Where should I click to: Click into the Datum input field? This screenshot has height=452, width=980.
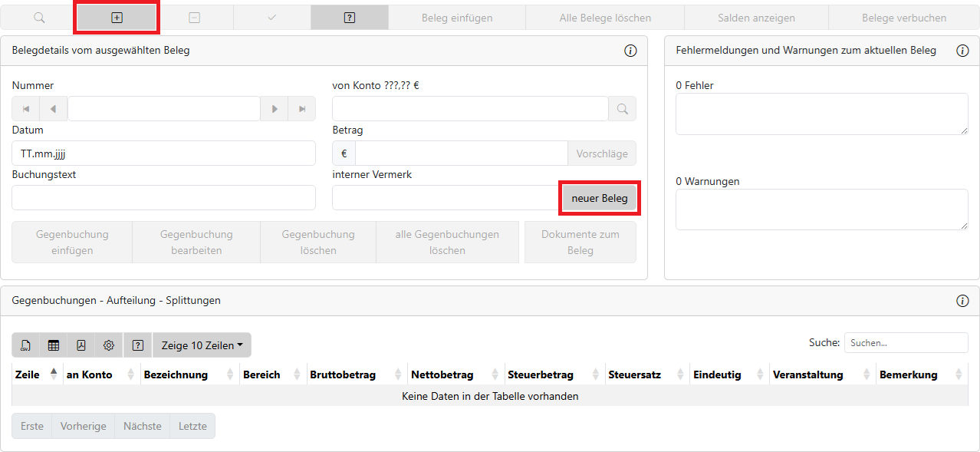click(163, 153)
